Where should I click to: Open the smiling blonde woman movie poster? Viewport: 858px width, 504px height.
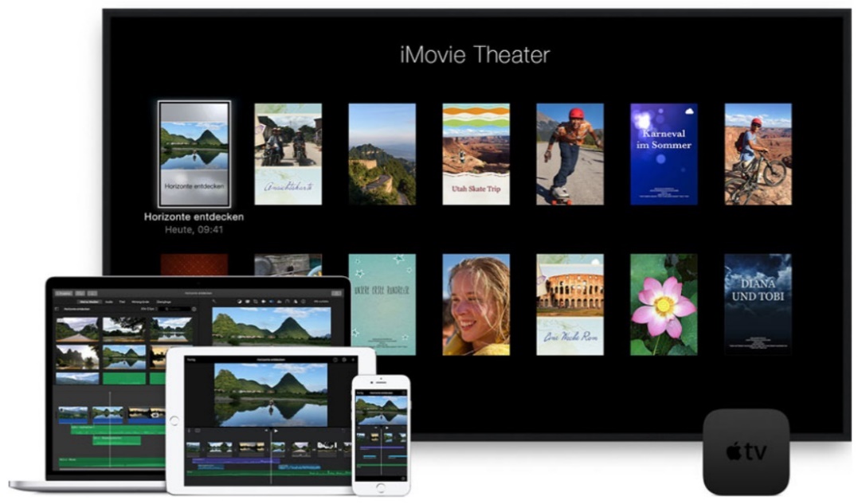pyautogui.click(x=476, y=304)
